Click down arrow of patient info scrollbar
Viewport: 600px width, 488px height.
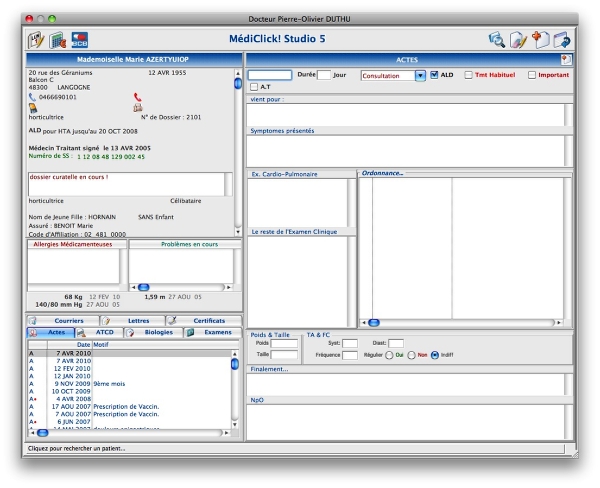[238, 232]
